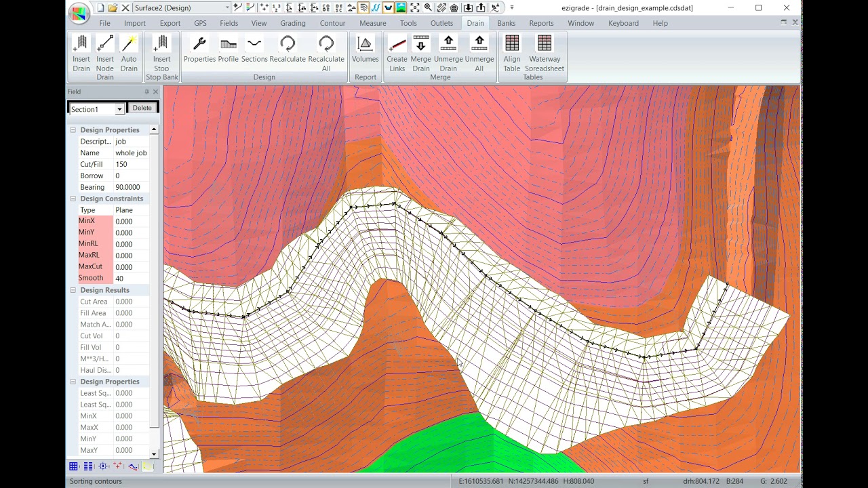Click the zoom extents icon in top toolbar

point(414,7)
